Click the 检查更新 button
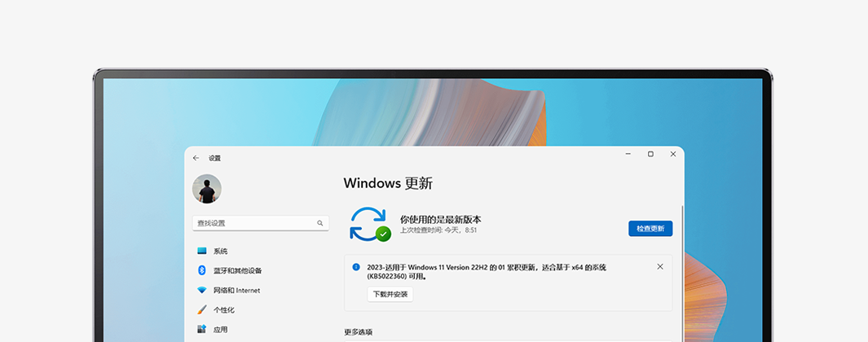 pos(650,229)
